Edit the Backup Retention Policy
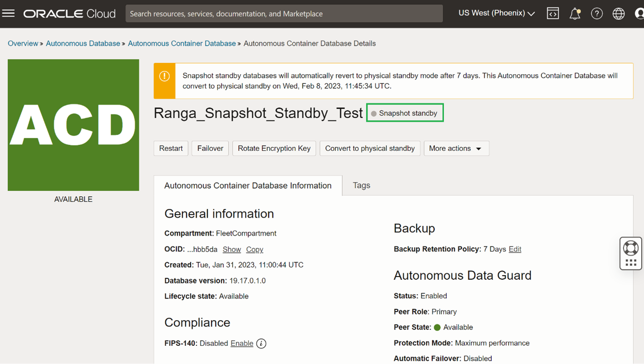This screenshot has height=364, width=644. (515, 249)
